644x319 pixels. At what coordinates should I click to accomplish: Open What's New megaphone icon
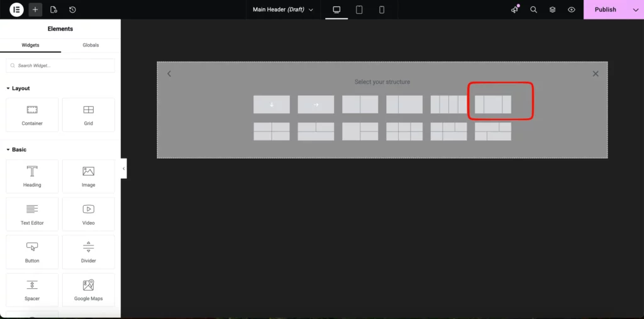click(514, 9)
